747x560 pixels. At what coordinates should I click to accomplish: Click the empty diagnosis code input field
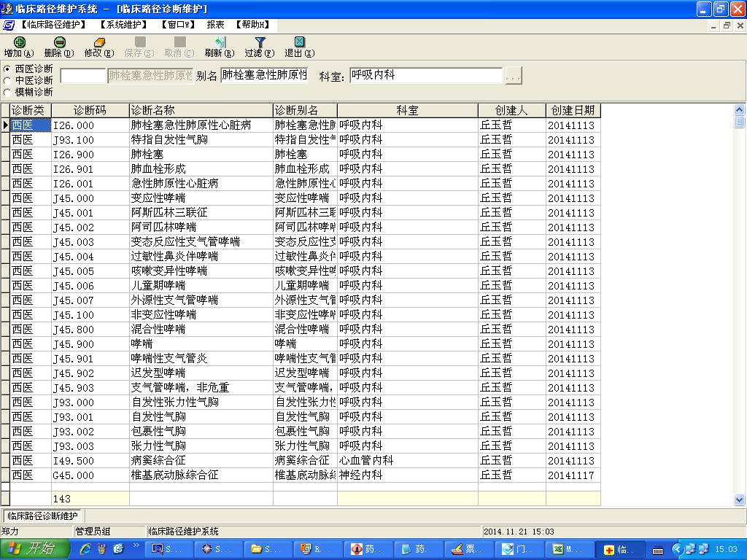pos(83,75)
